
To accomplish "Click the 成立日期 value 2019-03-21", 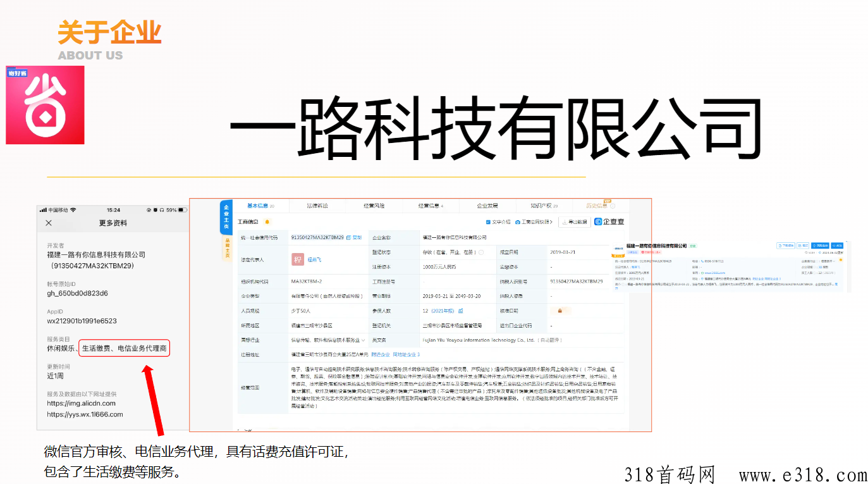I will point(563,252).
